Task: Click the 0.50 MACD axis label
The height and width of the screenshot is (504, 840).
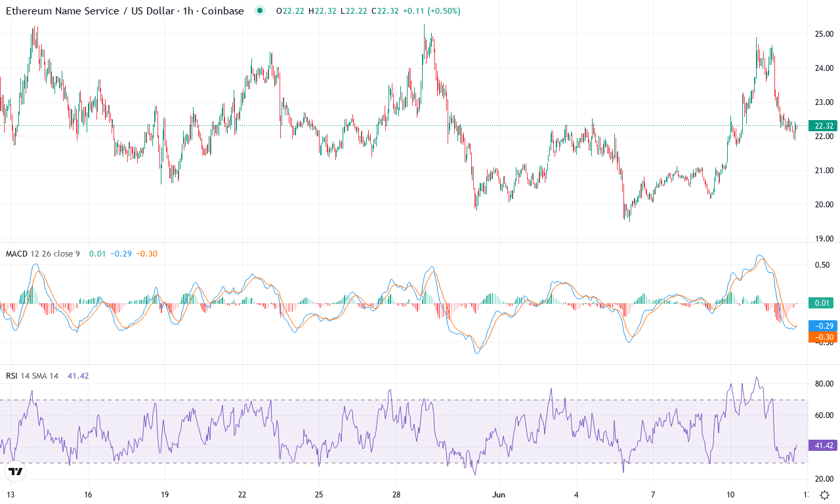Action: pyautogui.click(x=824, y=265)
